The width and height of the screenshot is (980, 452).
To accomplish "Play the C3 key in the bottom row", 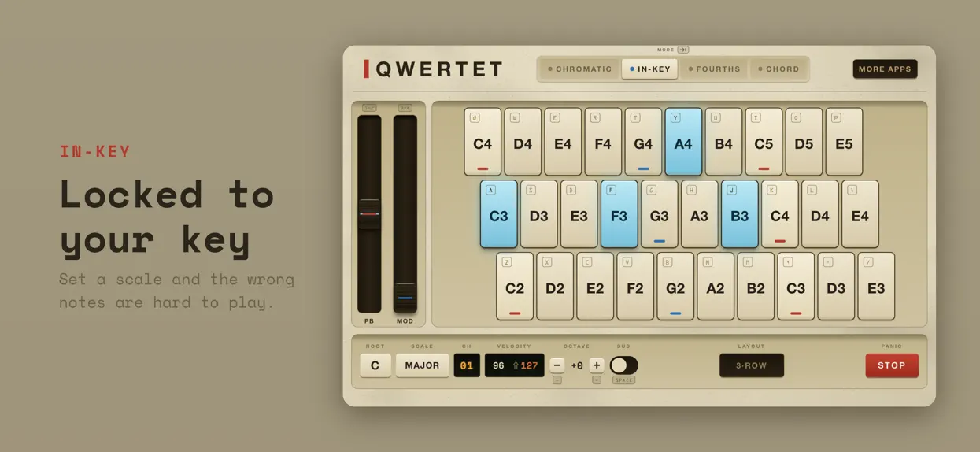I will (x=796, y=287).
